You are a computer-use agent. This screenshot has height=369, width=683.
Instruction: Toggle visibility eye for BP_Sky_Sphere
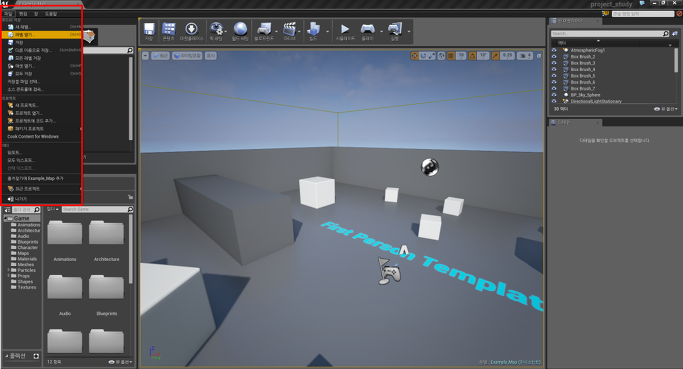point(554,95)
